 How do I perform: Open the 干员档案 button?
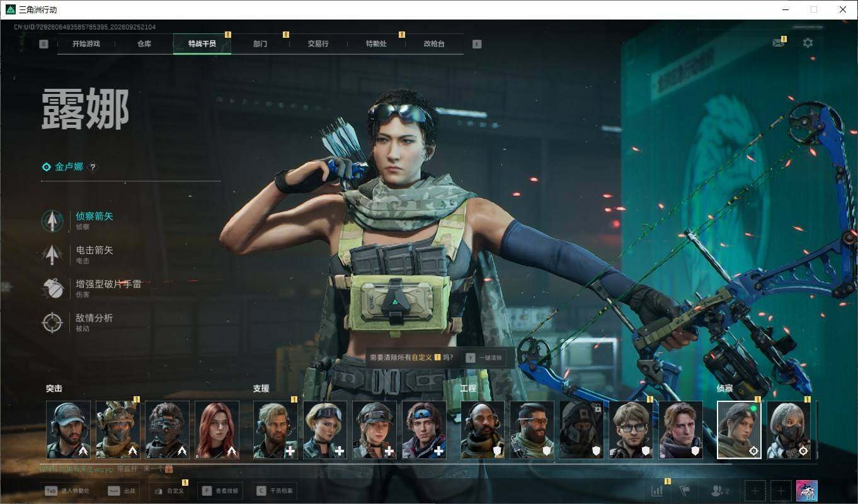(275, 491)
